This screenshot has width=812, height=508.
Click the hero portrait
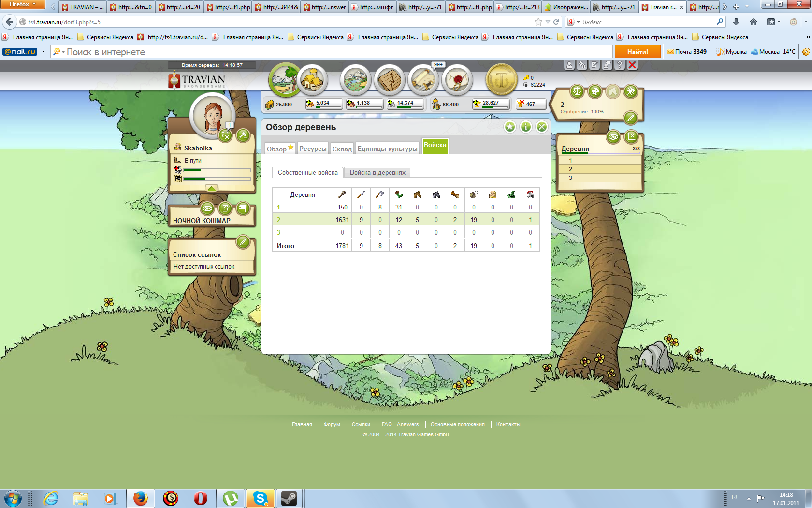[212, 115]
